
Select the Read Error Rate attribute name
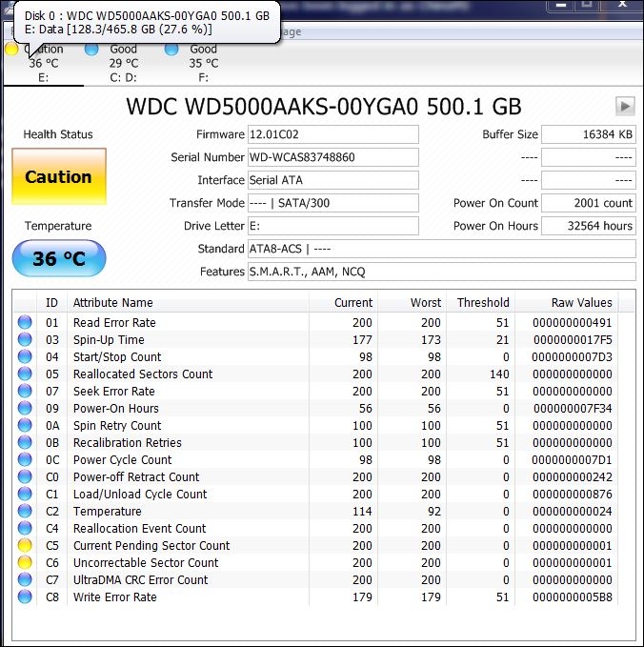pyautogui.click(x=114, y=323)
